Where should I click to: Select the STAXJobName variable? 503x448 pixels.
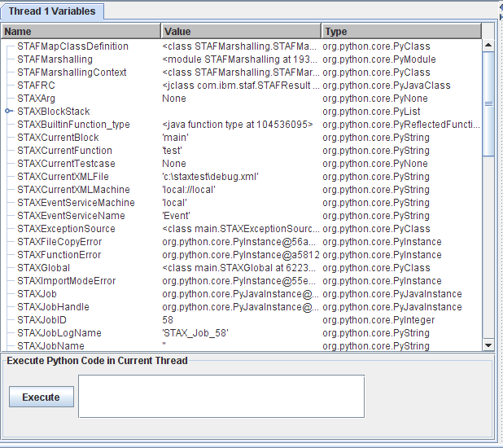(50, 346)
